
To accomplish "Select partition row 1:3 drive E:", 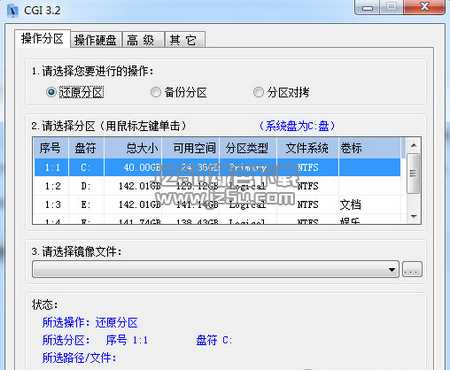I will 217,204.
